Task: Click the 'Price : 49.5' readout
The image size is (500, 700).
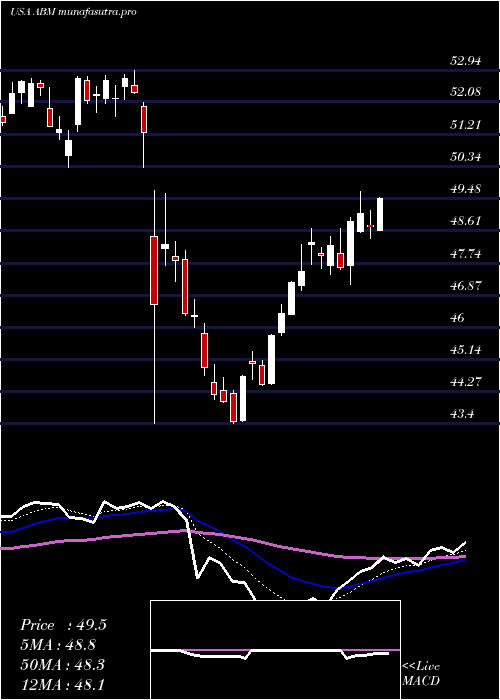Action: coord(63,625)
